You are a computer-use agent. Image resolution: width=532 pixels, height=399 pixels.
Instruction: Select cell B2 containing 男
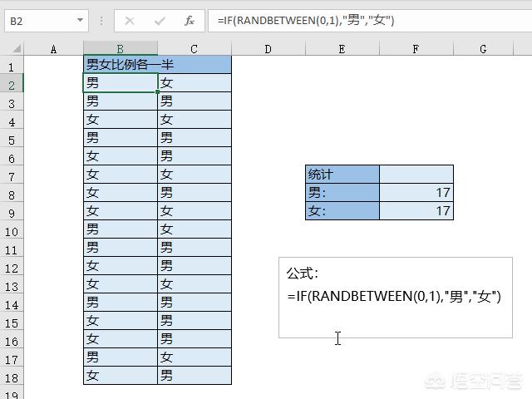click(x=121, y=83)
